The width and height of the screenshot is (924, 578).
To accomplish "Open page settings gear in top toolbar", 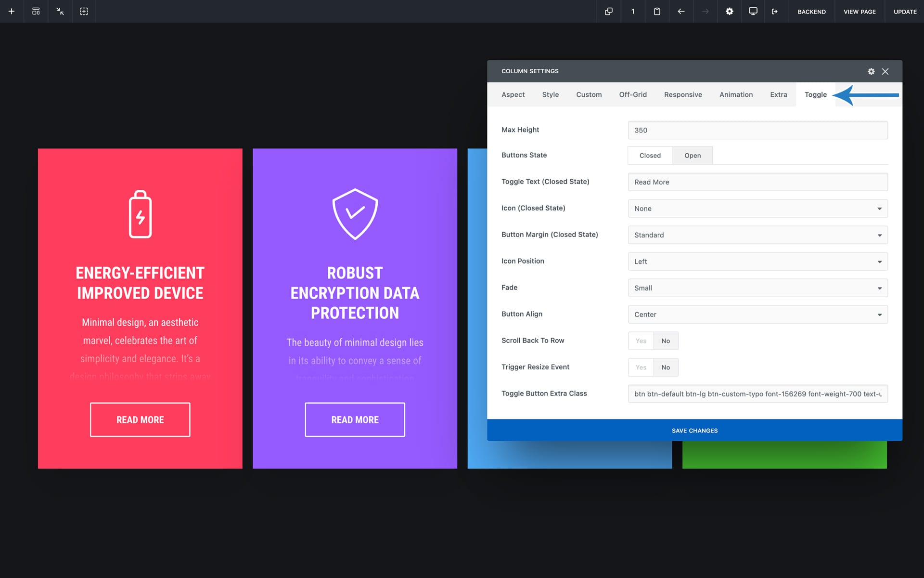I will pyautogui.click(x=729, y=11).
